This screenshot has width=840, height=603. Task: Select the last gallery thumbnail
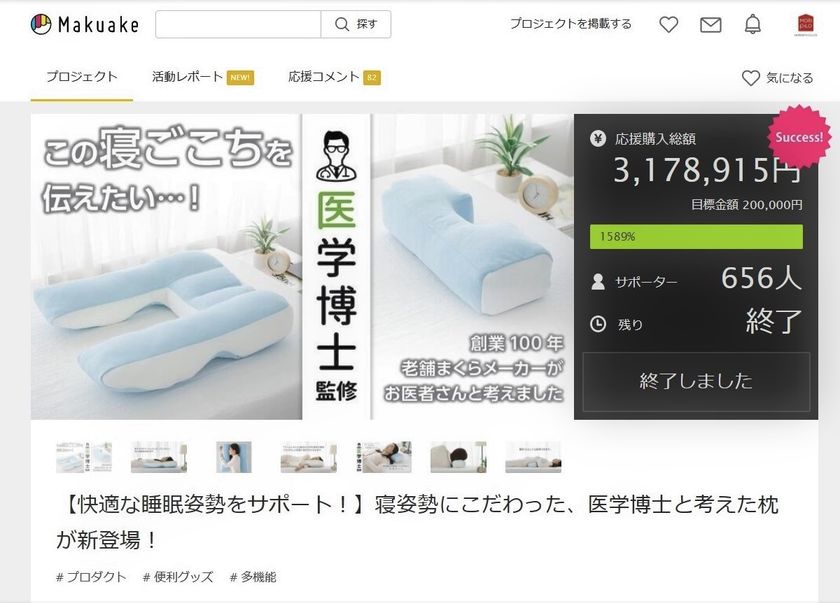(x=533, y=457)
